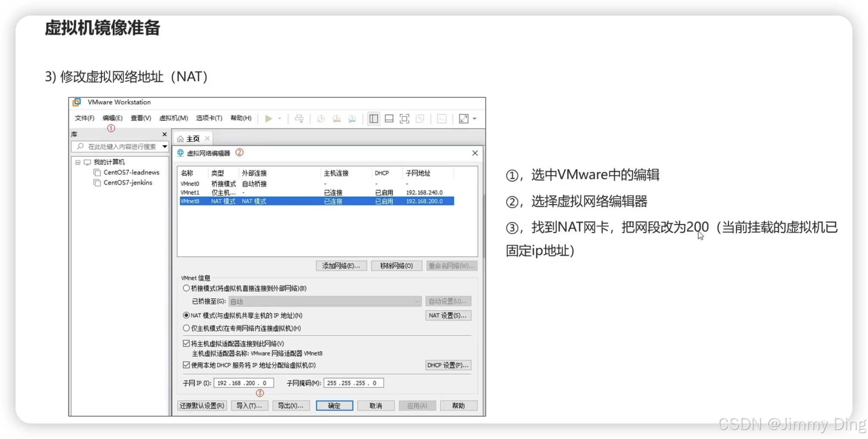Click the 重命名网络(W)... button
Screen dimensions: 868x439
tap(452, 266)
